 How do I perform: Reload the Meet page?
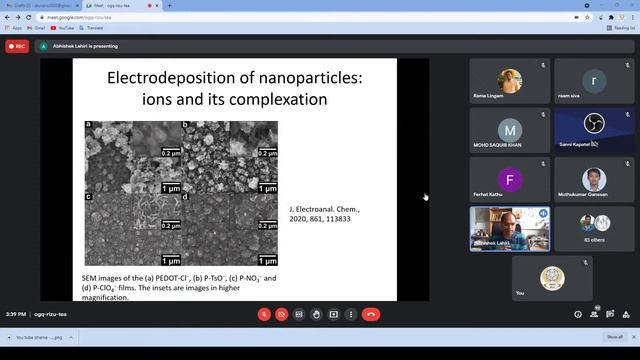pos(29,18)
